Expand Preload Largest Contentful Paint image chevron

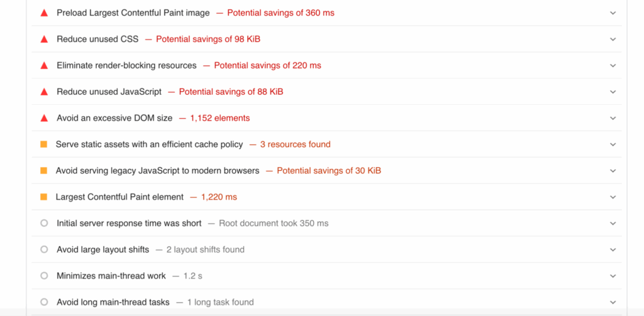613,13
